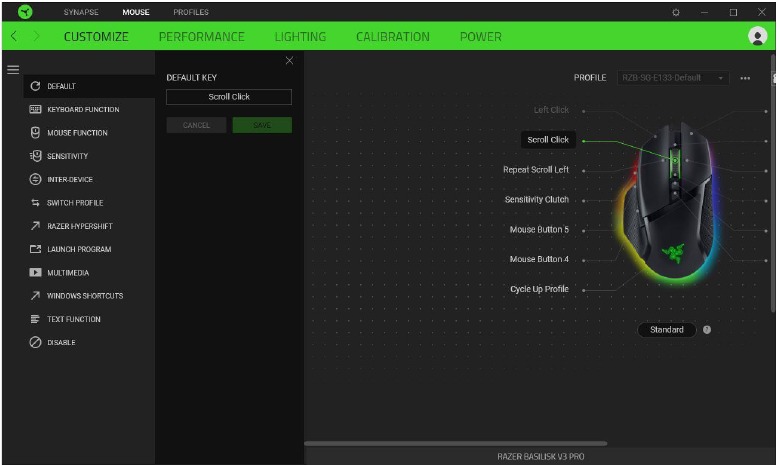
Task: Open the Lighting tab
Action: [x=300, y=37]
